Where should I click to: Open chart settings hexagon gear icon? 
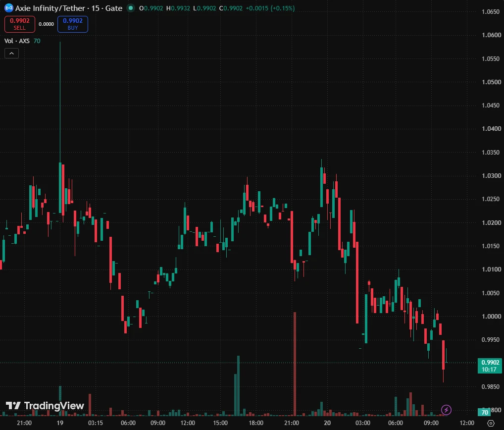[491, 423]
